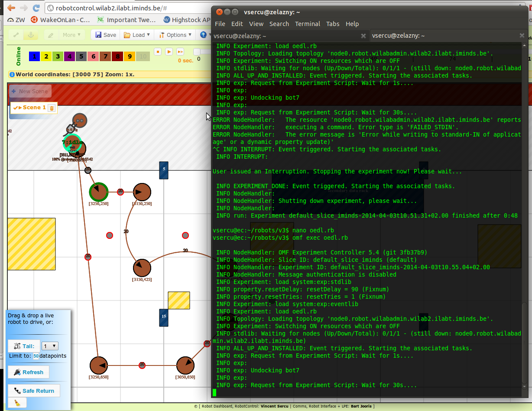Click the browser forward arrow

[24, 8]
